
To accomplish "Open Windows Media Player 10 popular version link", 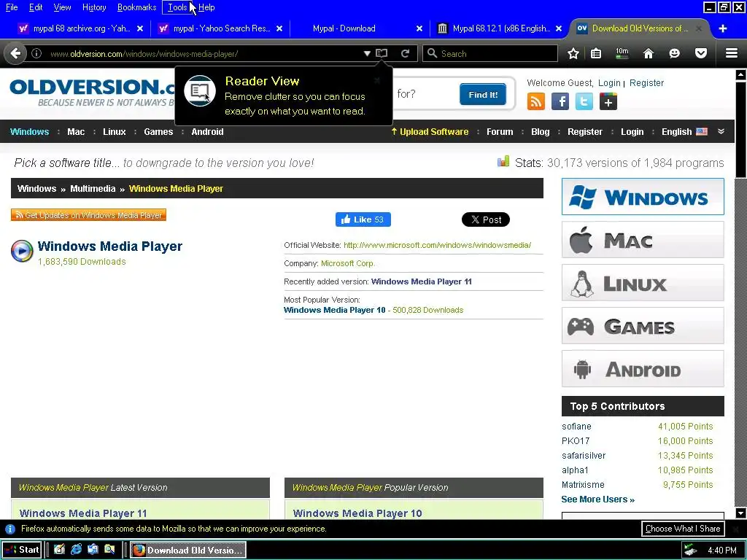I will point(334,310).
